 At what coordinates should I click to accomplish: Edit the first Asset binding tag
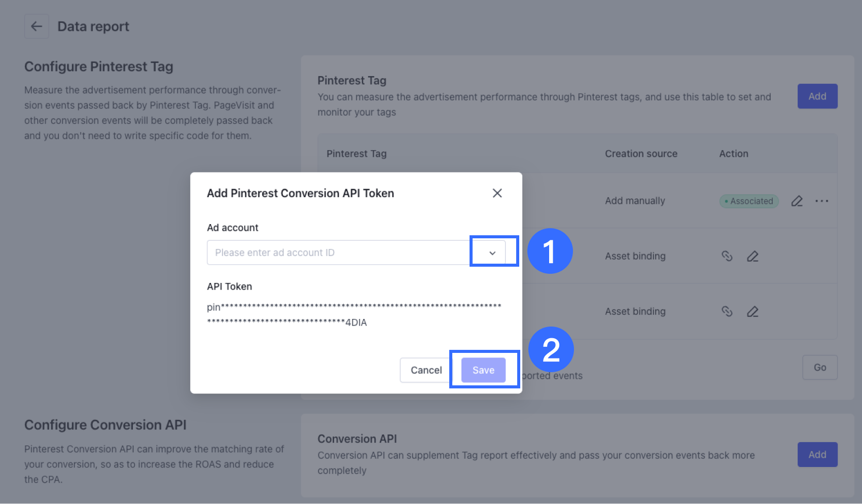[x=752, y=256]
